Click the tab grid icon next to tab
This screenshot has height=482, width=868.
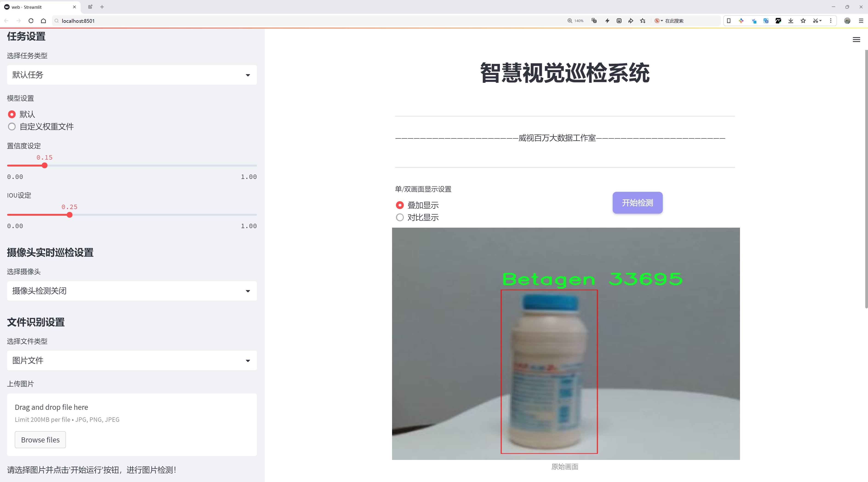tap(90, 7)
